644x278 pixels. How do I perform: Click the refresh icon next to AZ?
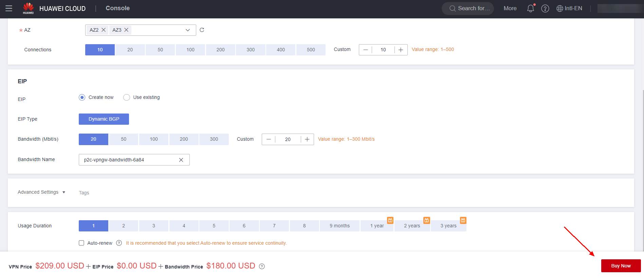tap(202, 30)
